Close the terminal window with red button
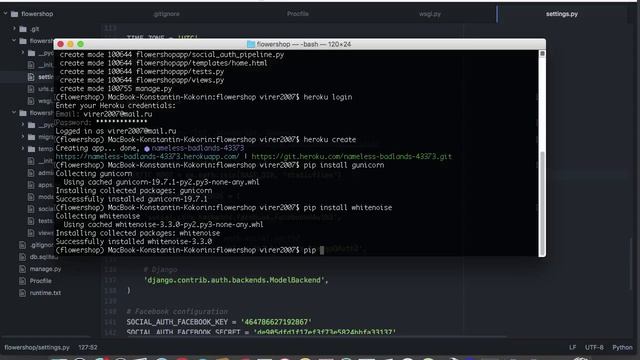Viewport: 640px width, 360px height. click(x=60, y=44)
